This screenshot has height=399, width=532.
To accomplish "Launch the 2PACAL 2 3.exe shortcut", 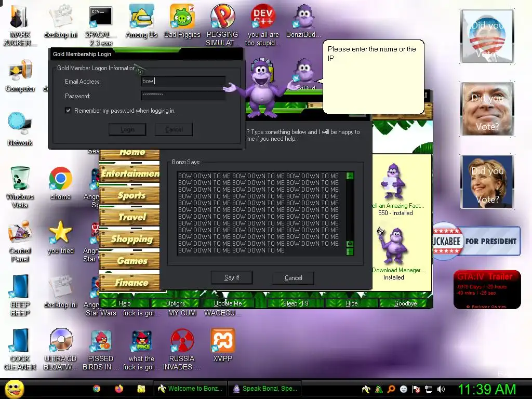I will [100, 25].
